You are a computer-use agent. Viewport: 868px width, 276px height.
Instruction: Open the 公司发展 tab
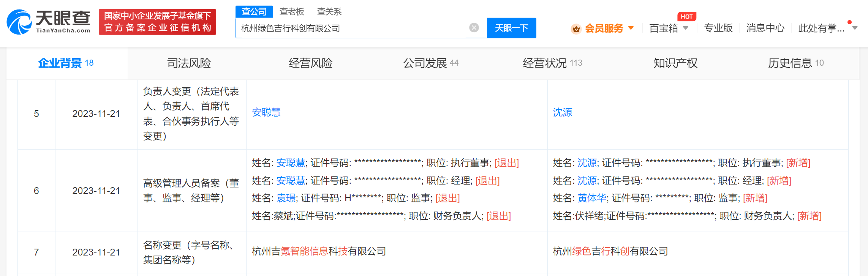click(x=431, y=63)
